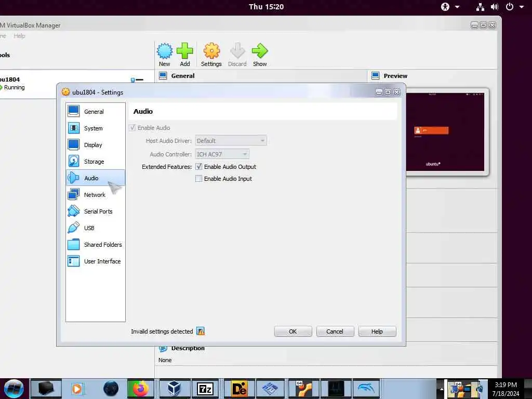This screenshot has height=399, width=532.
Task: Open the Host Audio Driver dropdown
Action: [231, 140]
